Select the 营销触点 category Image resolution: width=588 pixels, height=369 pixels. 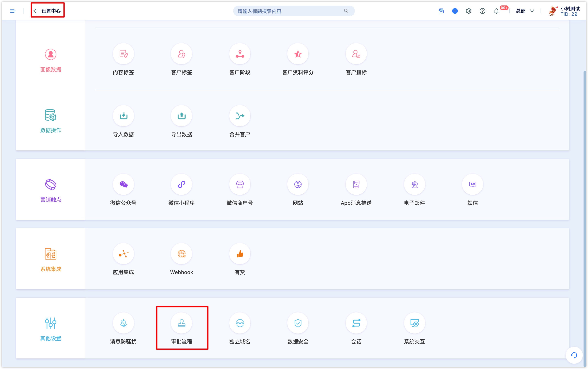point(51,190)
